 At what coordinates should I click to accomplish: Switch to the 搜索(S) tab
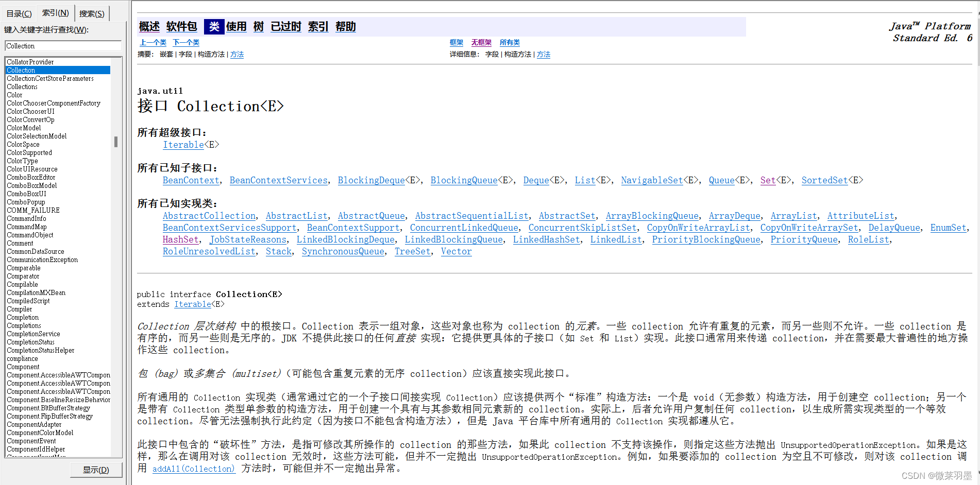coord(92,13)
